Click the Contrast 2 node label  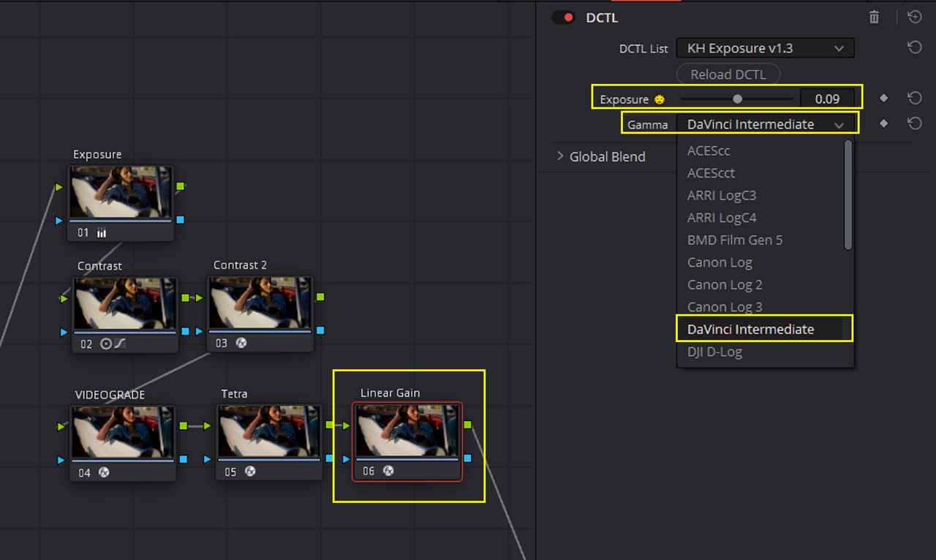pos(240,265)
